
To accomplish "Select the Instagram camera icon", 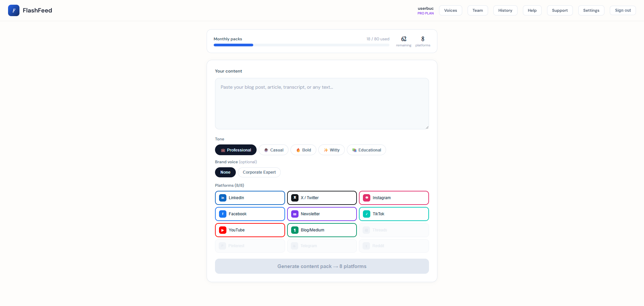I will click(x=366, y=198).
